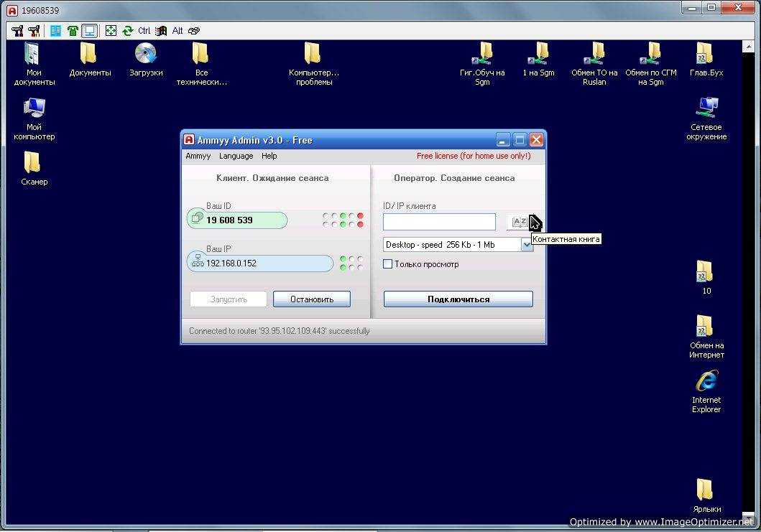The height and width of the screenshot is (532, 761).
Task: Expand the Desktop speed dropdown
Action: [526, 245]
